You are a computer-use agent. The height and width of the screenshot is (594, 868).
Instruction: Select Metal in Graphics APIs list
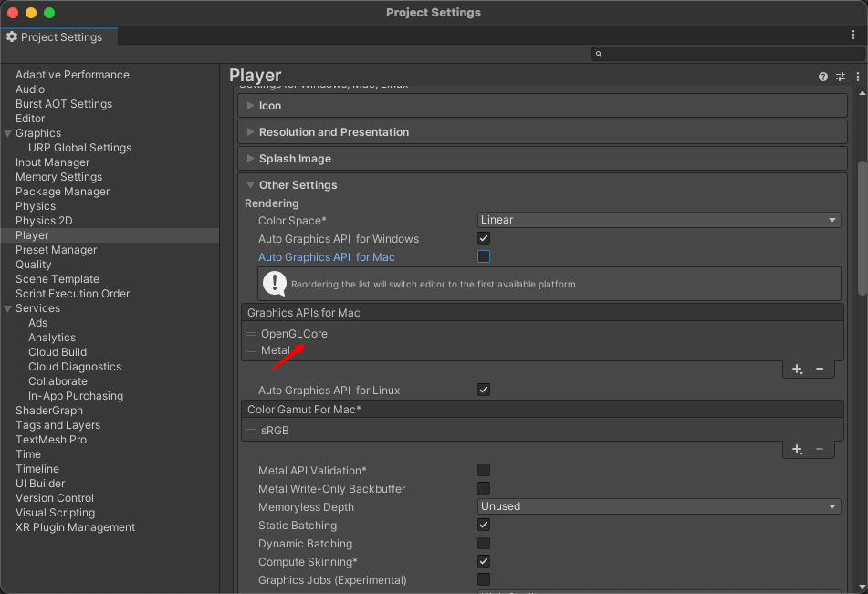pos(275,350)
